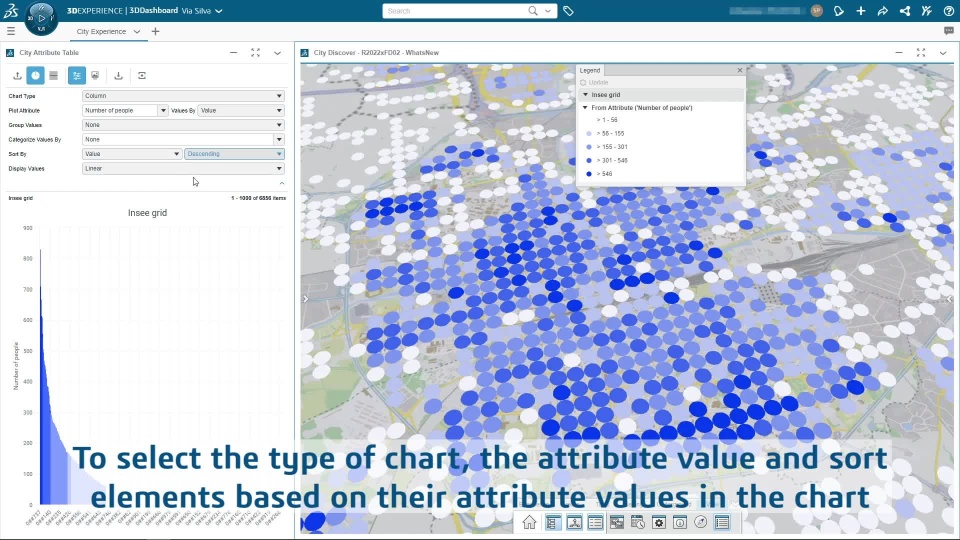Click the Update button in Legend
The width and height of the screenshot is (960, 540).
(x=594, y=83)
